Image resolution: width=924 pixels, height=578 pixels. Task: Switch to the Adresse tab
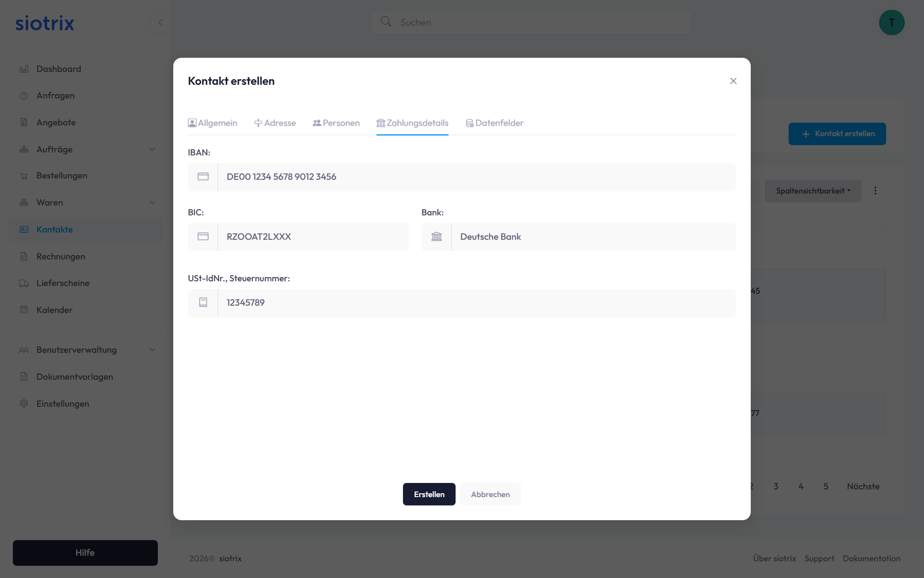click(x=275, y=123)
